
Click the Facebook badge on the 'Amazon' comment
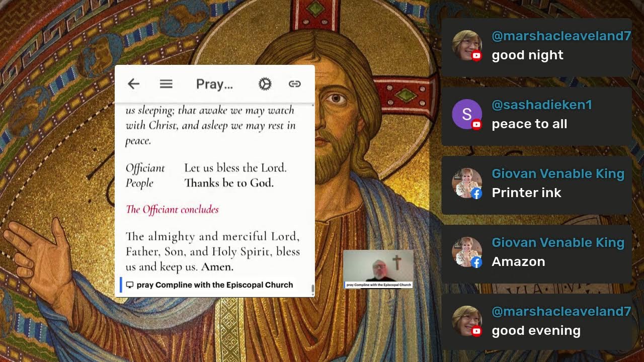point(476,262)
